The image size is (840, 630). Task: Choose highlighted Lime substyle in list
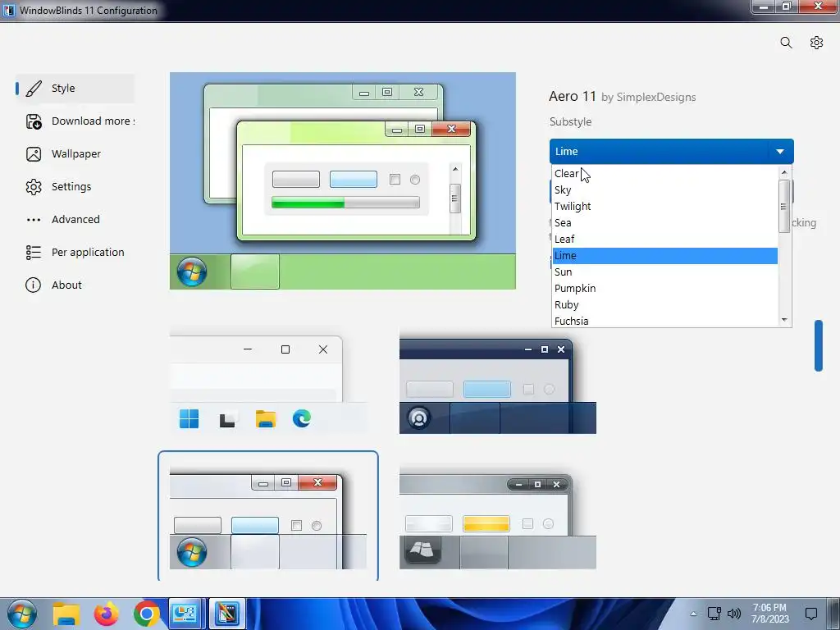point(664,256)
